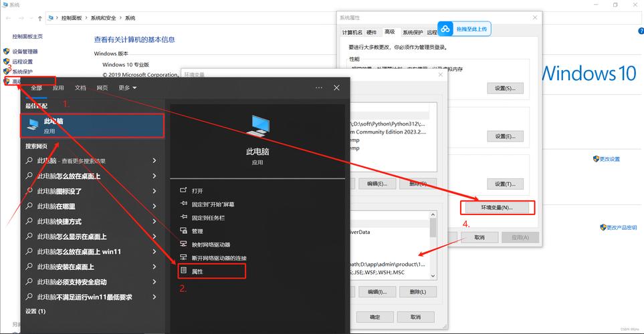
Task: Open the three-dots options in search panel
Action: [x=319, y=88]
